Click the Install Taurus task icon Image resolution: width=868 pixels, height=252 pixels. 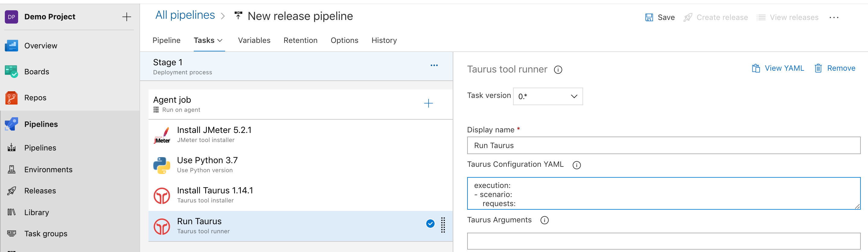[x=162, y=196]
